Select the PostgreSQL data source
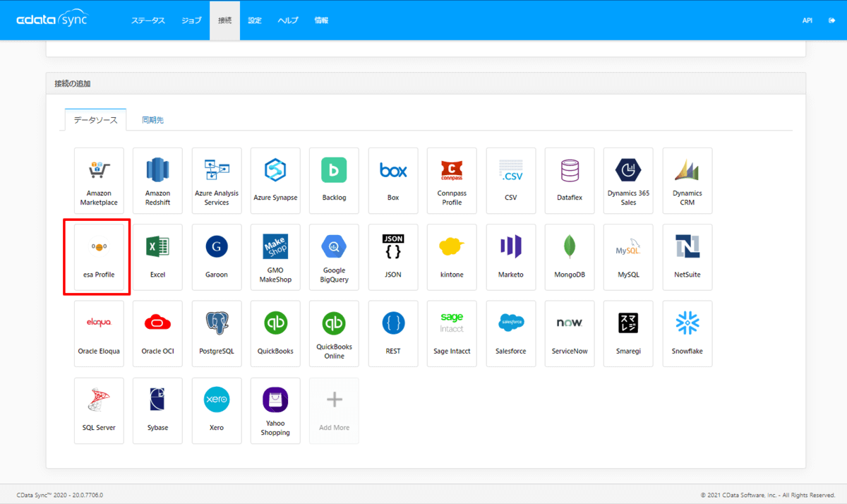Viewport: 847px width, 504px height. 217,334
